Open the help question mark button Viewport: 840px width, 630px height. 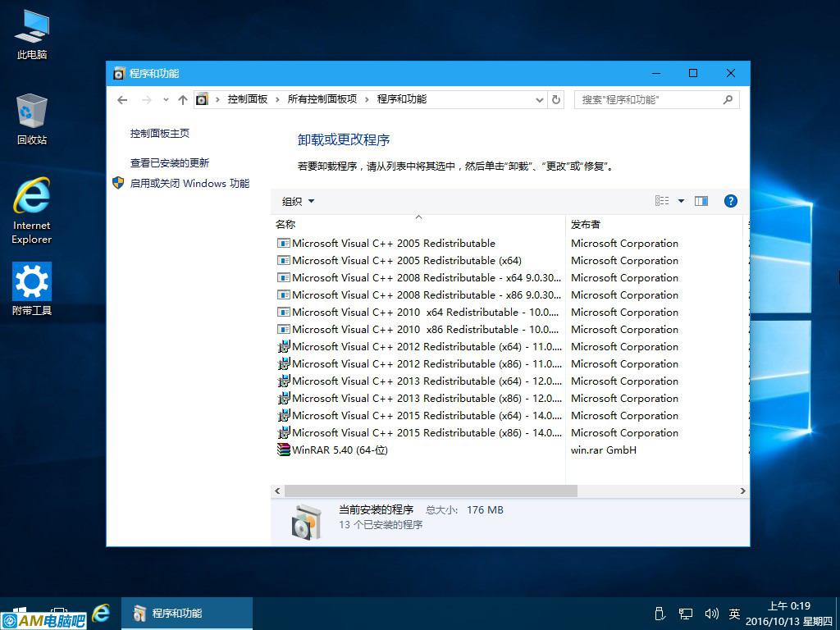[730, 201]
